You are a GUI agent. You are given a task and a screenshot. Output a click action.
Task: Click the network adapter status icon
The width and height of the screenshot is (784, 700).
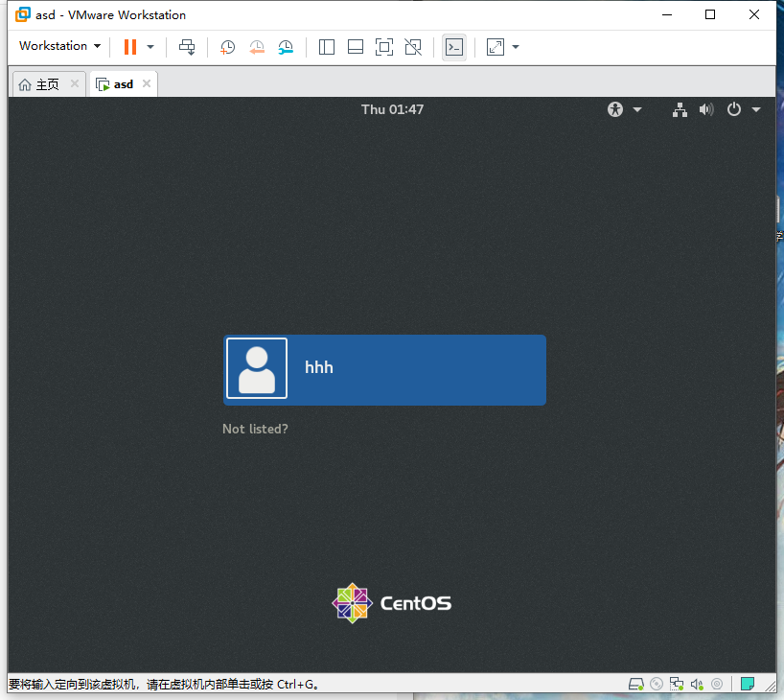click(x=677, y=684)
